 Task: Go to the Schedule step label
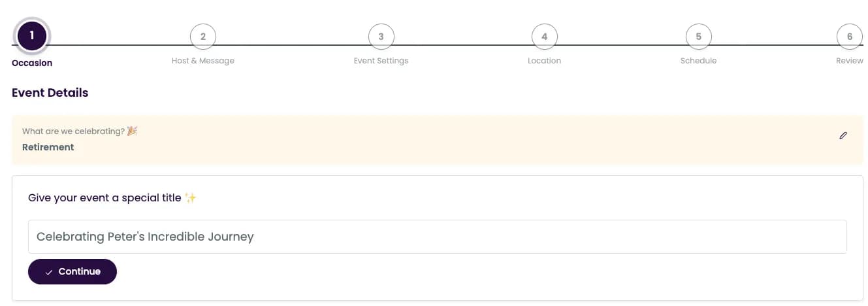[x=698, y=61]
